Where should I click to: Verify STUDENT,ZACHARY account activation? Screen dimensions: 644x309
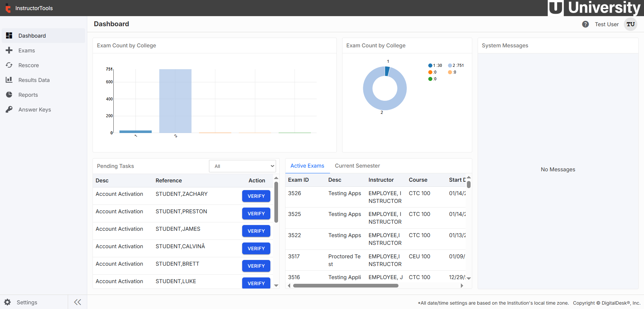point(256,196)
